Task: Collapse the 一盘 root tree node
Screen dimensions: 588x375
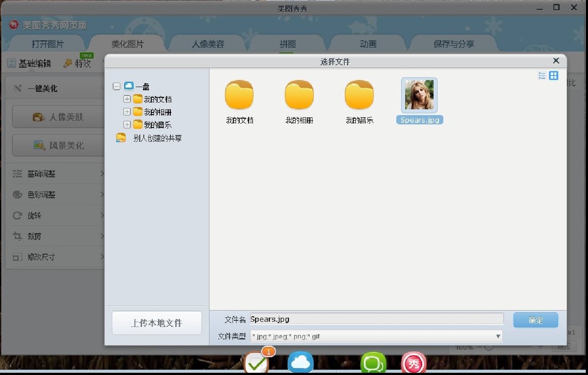Action: (117, 87)
